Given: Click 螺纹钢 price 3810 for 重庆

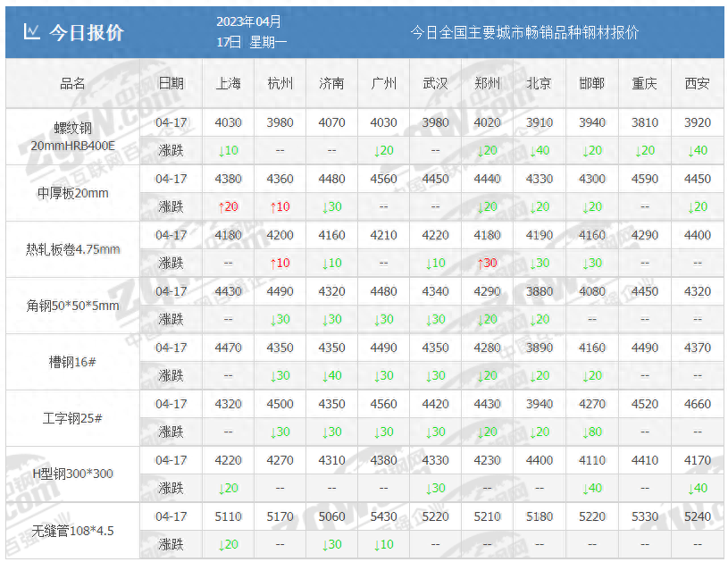Looking at the screenshot, I should click(x=644, y=122).
